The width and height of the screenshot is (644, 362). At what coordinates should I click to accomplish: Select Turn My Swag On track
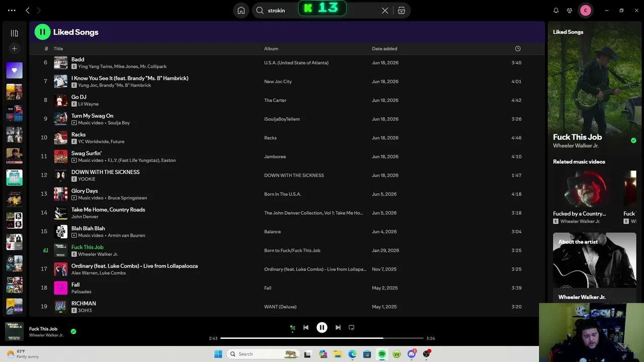click(x=93, y=116)
